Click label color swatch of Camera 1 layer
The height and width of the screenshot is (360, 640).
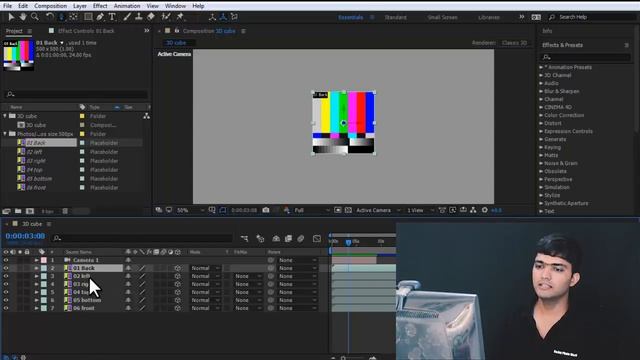44,260
